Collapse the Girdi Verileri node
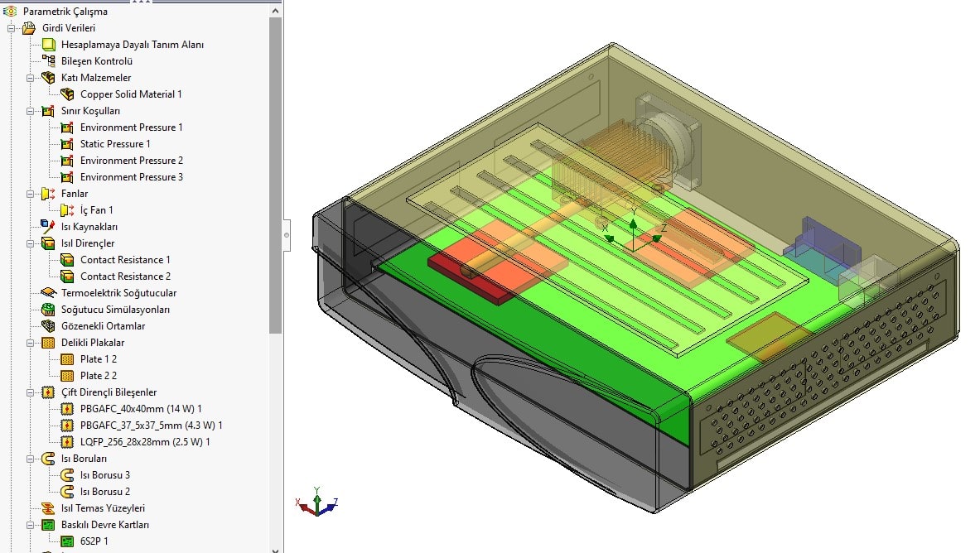Viewport: 980px width, 553px height. point(12,28)
